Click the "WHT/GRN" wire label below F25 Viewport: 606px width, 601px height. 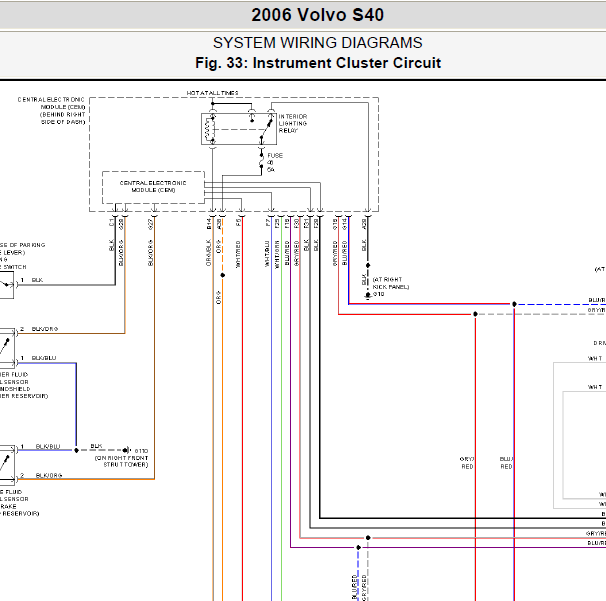[x=277, y=254]
